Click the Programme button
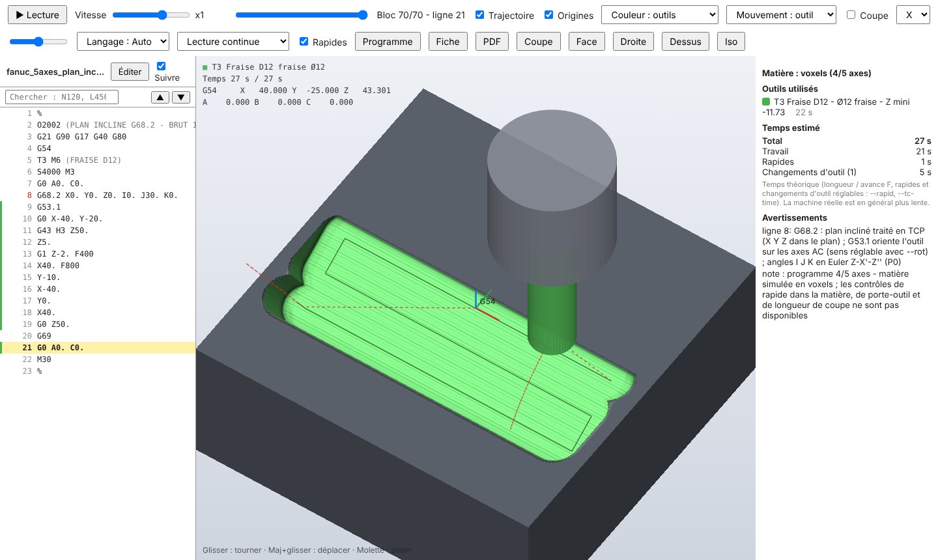Viewport: 938px width, 560px height. coord(388,41)
